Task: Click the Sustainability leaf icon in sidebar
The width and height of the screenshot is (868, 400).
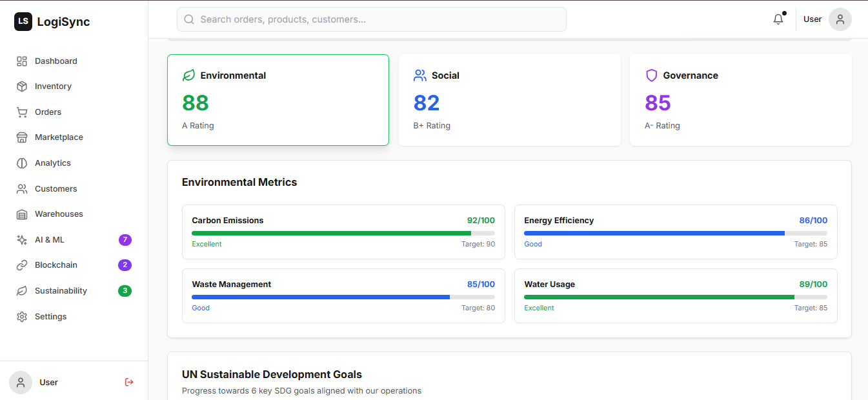Action: (x=22, y=291)
